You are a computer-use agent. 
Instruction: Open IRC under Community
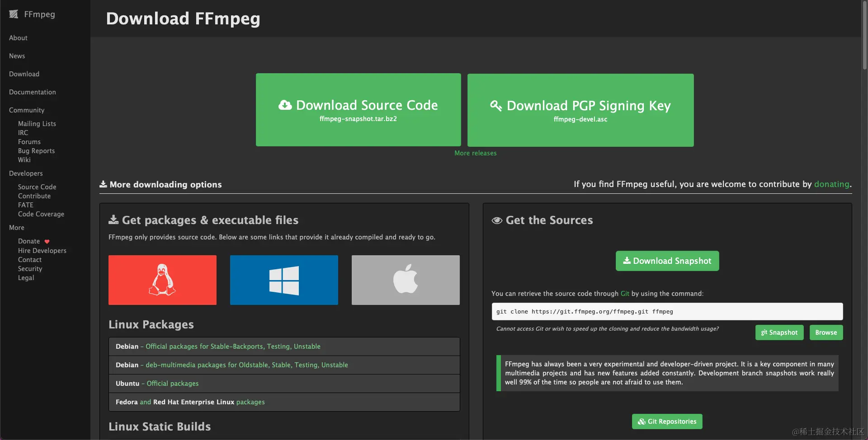point(23,133)
